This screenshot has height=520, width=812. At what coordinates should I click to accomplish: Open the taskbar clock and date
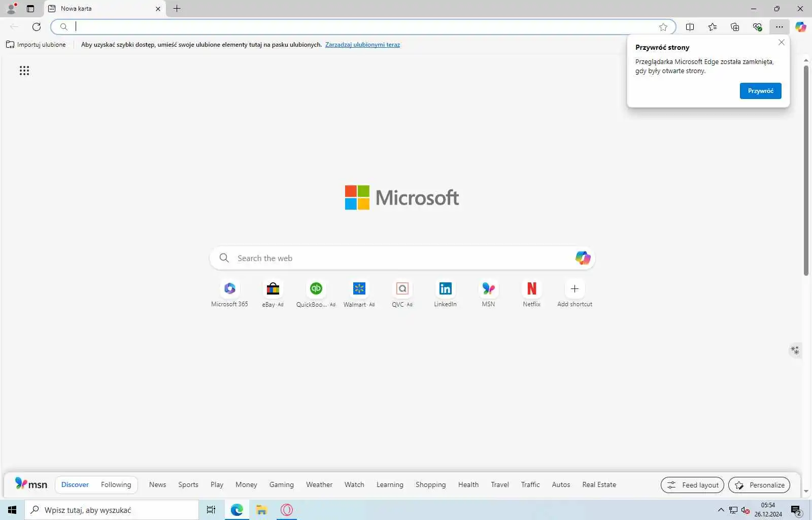(x=768, y=510)
